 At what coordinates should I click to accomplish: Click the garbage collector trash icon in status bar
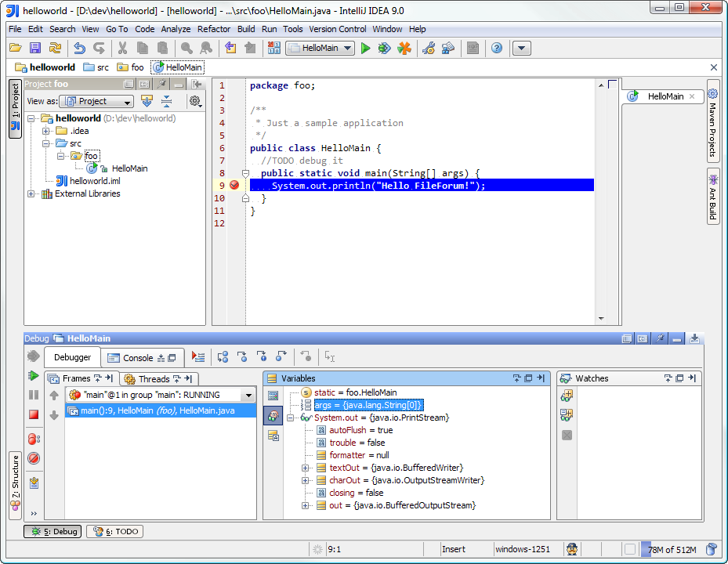pos(712,550)
